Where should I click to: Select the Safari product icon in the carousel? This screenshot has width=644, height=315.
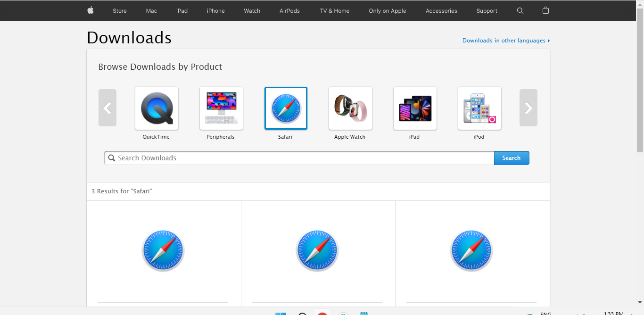coord(286,108)
